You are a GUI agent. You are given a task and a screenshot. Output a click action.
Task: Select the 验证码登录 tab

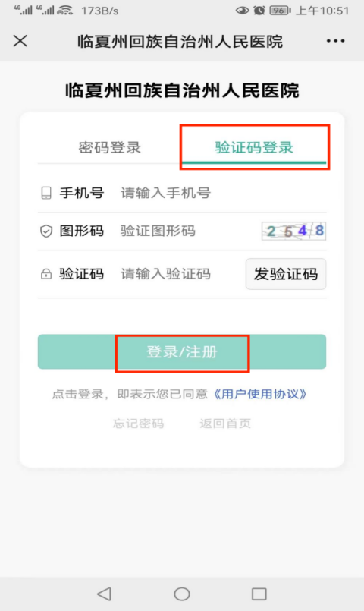tap(254, 148)
